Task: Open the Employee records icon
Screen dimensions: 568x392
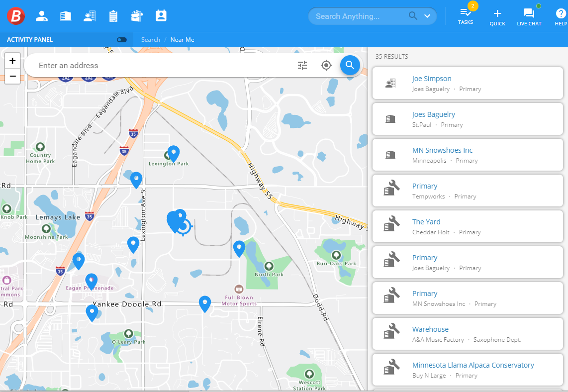Action: (42, 16)
